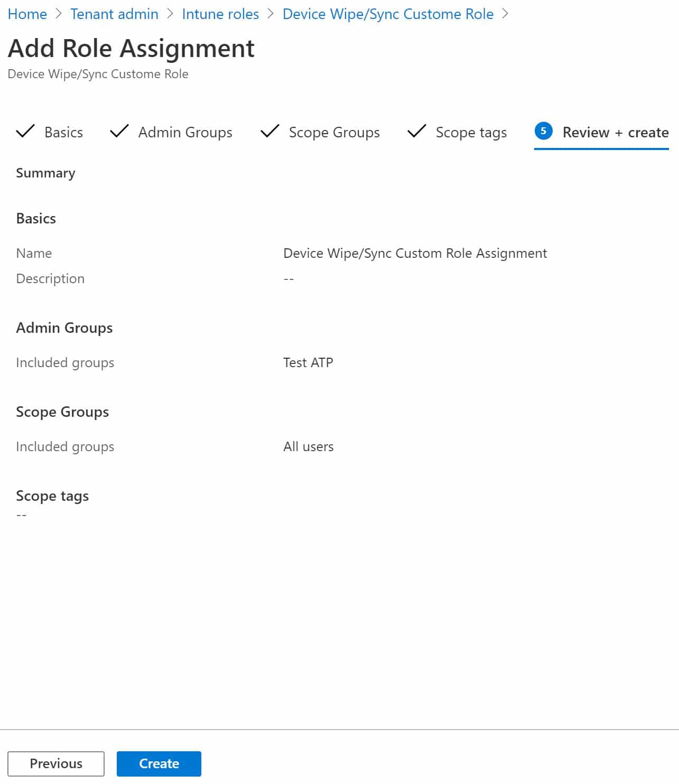Click the Create button
Screen dimensions: 679x784
(159, 763)
